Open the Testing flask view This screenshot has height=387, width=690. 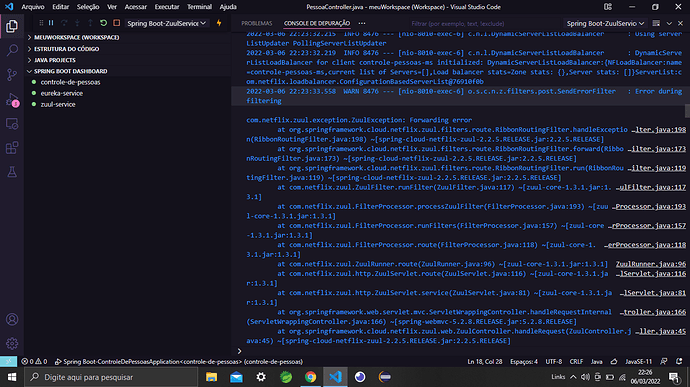(x=12, y=172)
